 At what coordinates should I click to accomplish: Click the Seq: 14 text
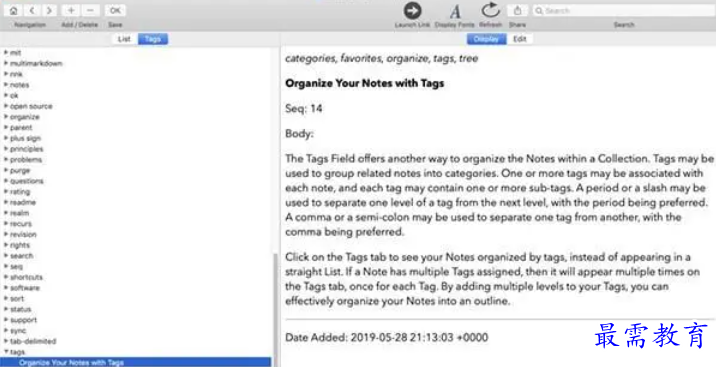tap(304, 109)
